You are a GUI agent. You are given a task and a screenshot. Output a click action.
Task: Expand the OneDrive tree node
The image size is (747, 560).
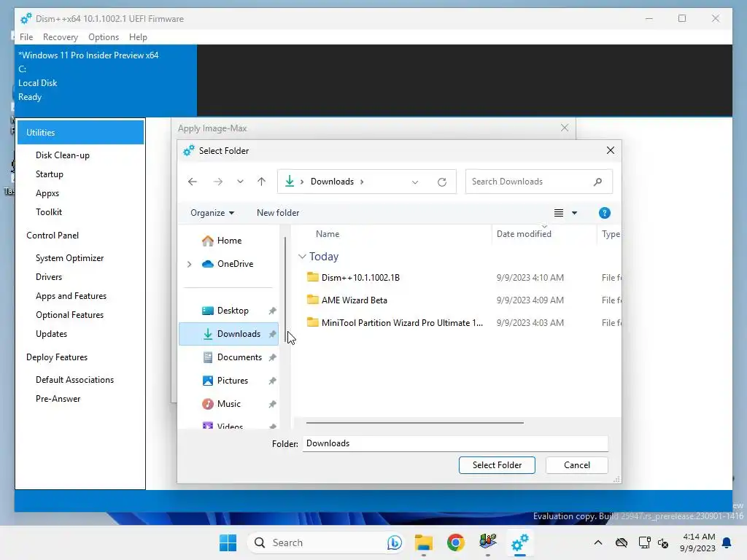click(189, 264)
